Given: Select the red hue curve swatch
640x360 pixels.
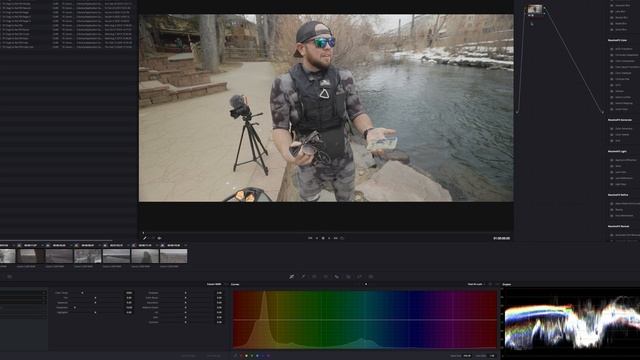Looking at the screenshot, I should [x=241, y=356].
